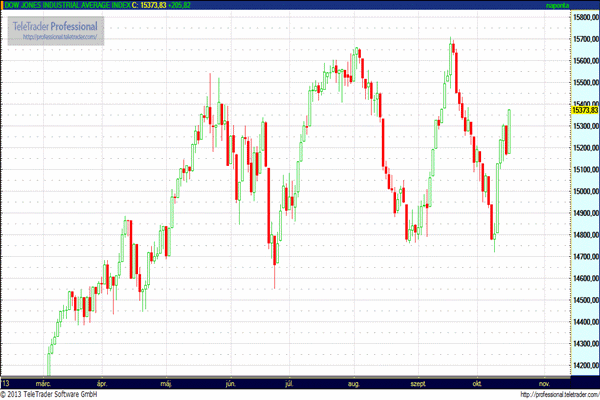This screenshot has height=400, width=600.
Task: Click the 13 year label on time axis
Action: click(7, 383)
